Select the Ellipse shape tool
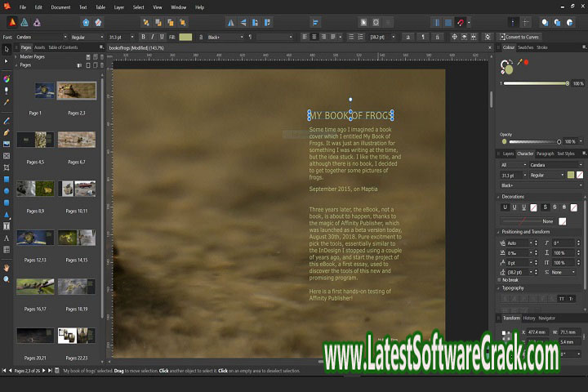 pos(7,191)
